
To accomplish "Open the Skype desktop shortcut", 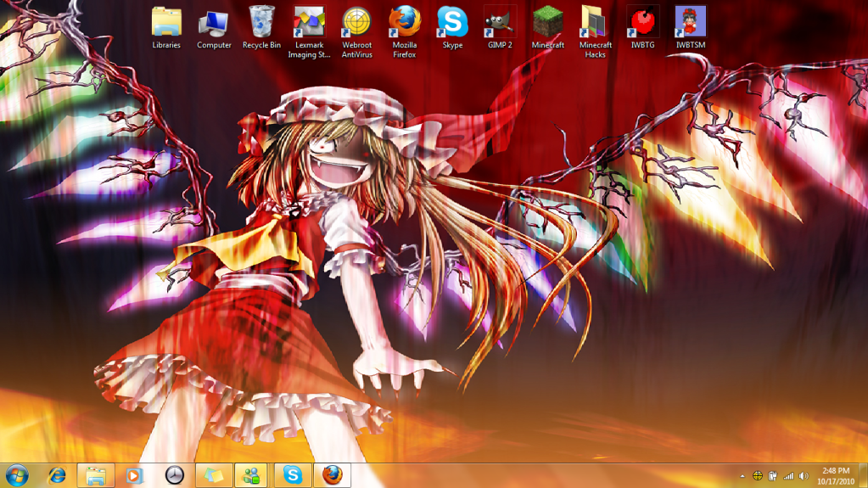I will click(x=452, y=28).
